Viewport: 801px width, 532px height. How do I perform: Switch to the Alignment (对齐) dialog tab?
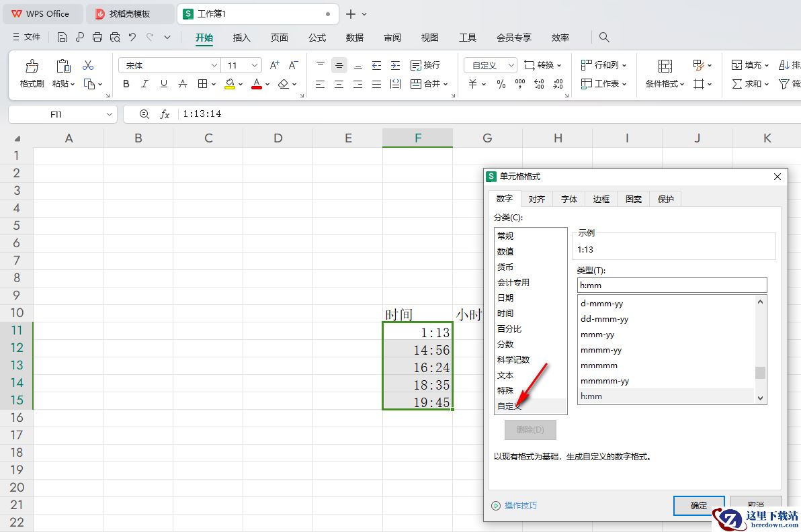tap(536, 199)
